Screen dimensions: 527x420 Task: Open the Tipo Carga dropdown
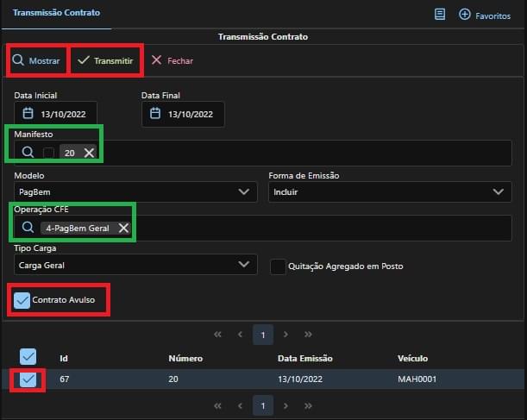pyautogui.click(x=135, y=266)
